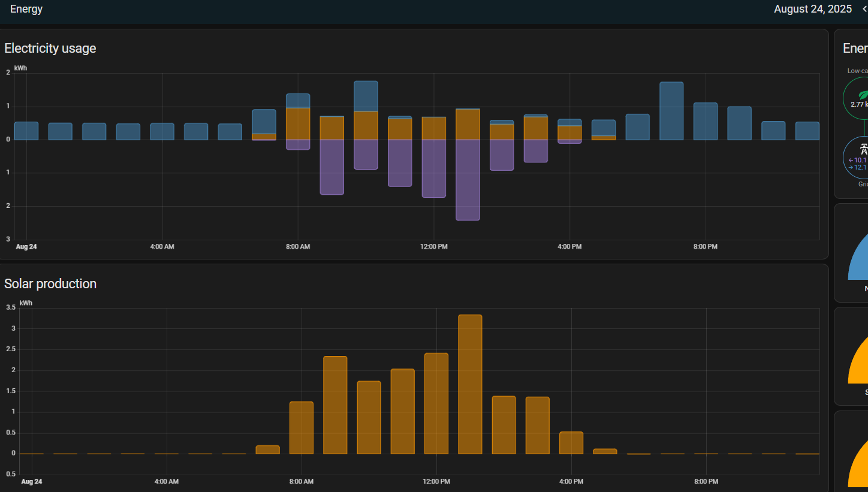Select the longest purple grid-return bar

point(468,180)
